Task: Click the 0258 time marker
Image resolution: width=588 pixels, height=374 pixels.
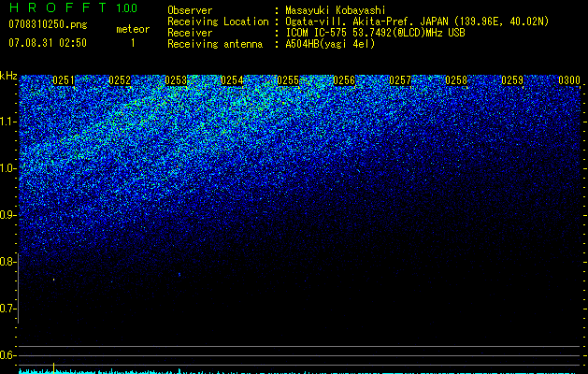Action: point(456,80)
